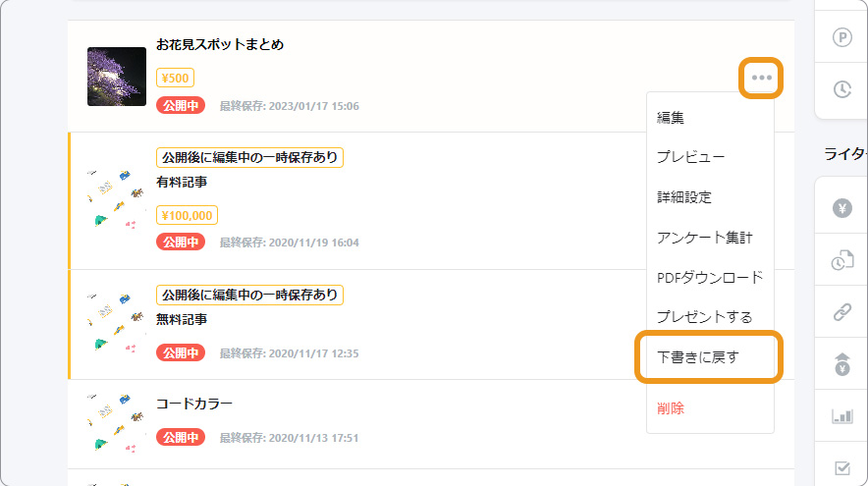Screen dimensions: 868x486
Task: Click the yen circle icon in sidebar
Action: [x=842, y=208]
